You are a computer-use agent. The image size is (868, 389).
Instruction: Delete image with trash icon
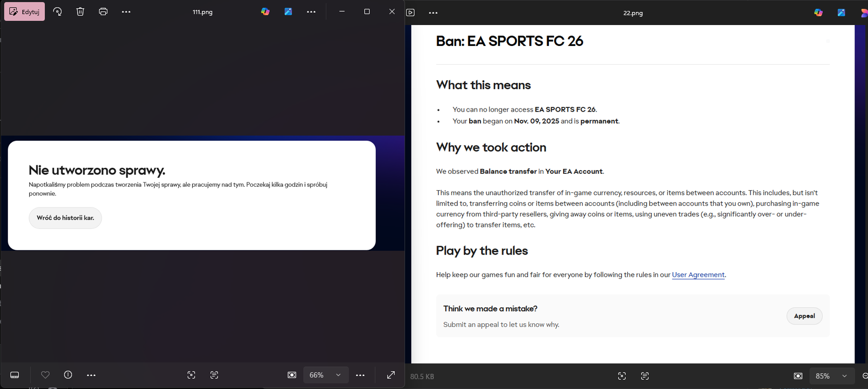(x=80, y=11)
